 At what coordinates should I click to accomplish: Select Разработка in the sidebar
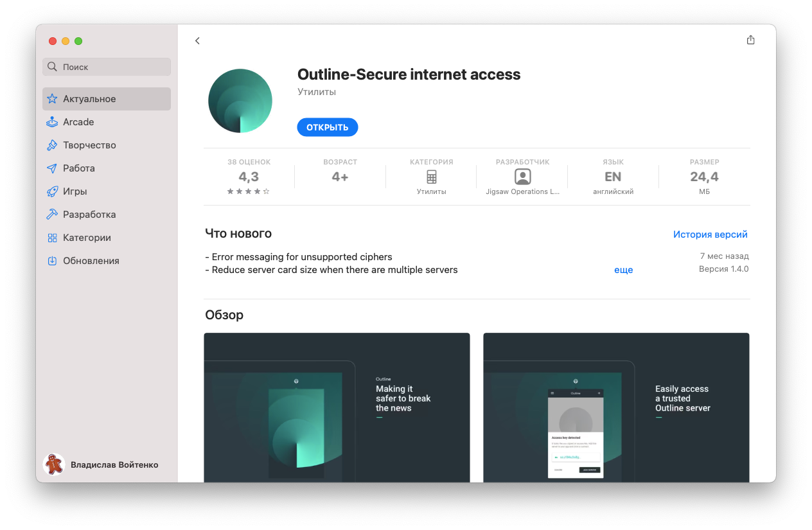coord(107,215)
